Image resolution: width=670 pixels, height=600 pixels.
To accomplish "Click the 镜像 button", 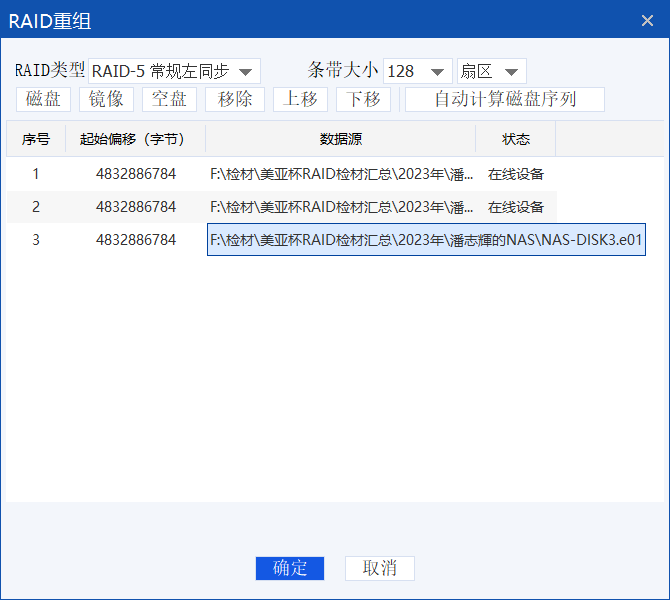I will coord(106,99).
